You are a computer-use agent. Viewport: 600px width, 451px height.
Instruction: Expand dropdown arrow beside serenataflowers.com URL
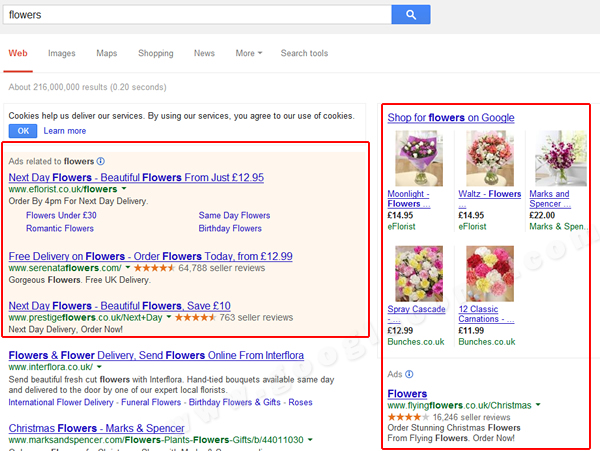(x=128, y=268)
